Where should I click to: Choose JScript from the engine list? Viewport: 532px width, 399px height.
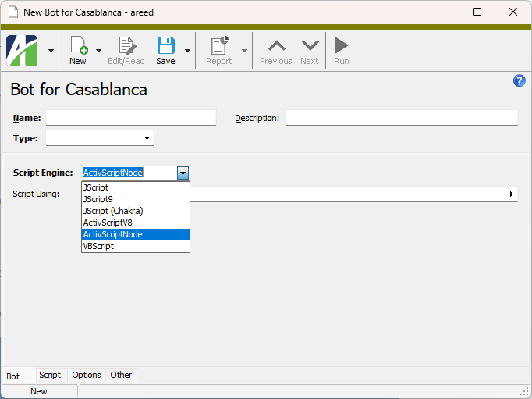(x=136, y=187)
